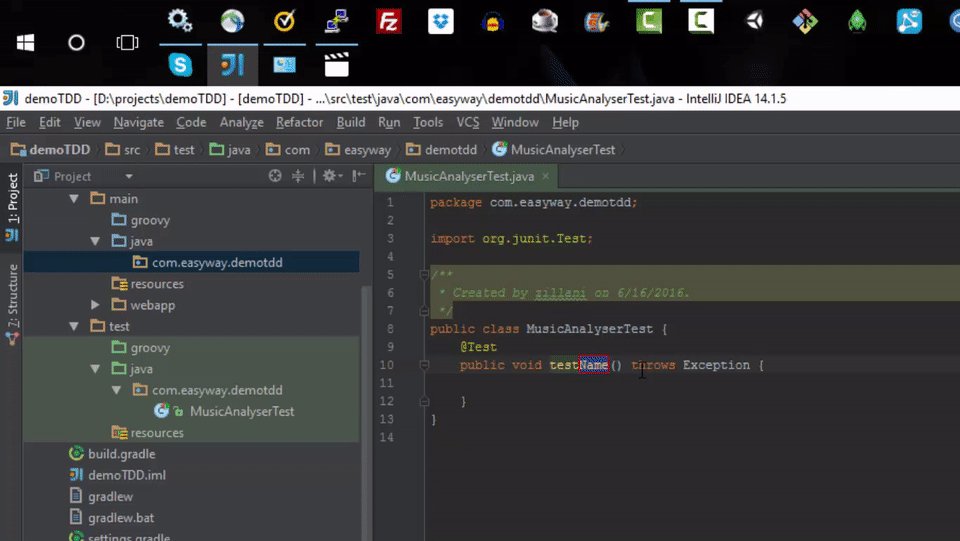Open Unity from the taskbar
960x541 pixels.
(754, 21)
